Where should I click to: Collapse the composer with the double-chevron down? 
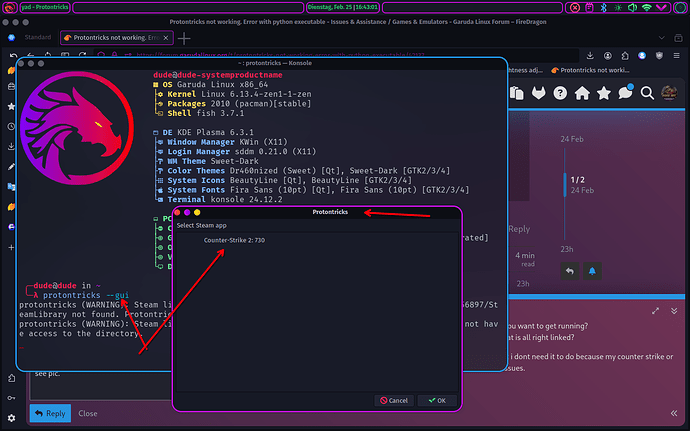pos(674,311)
